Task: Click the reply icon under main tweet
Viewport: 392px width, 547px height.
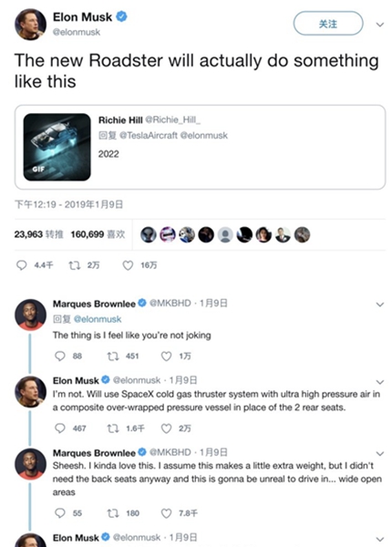Action: click(x=22, y=265)
